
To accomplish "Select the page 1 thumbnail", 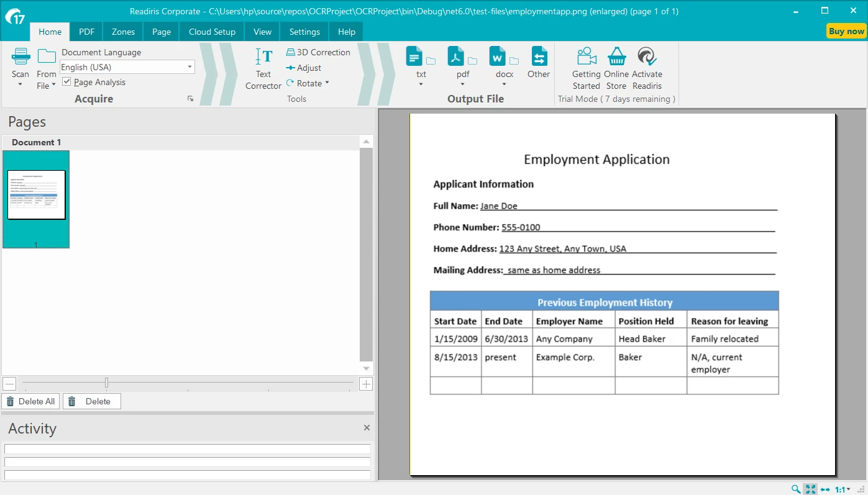I will pyautogui.click(x=36, y=195).
